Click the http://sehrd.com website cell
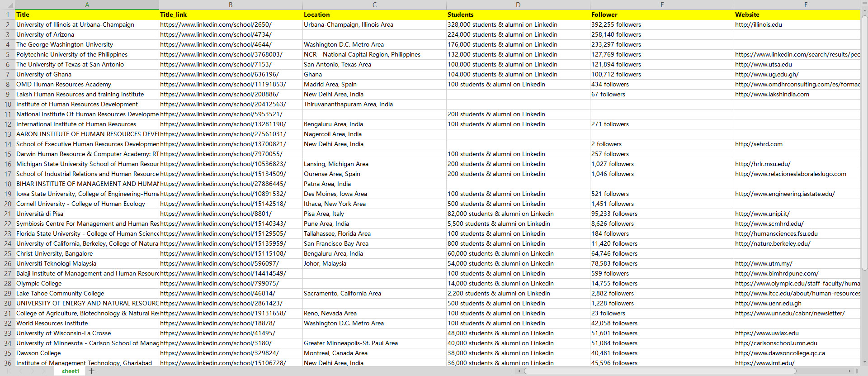The height and width of the screenshot is (376, 868). click(x=797, y=144)
